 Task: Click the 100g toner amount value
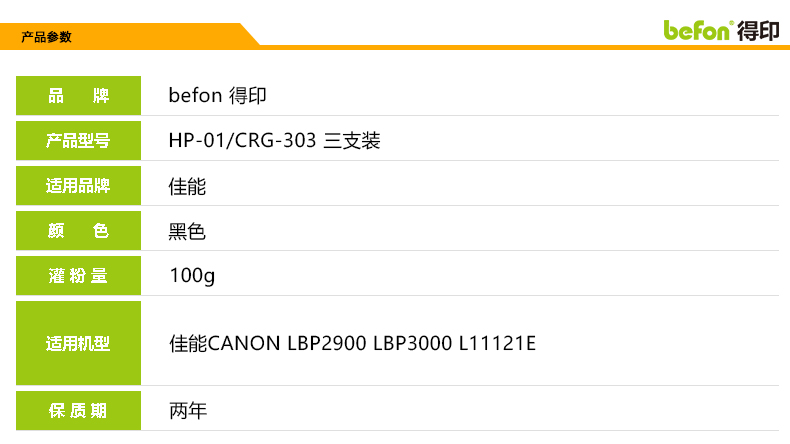coord(192,277)
